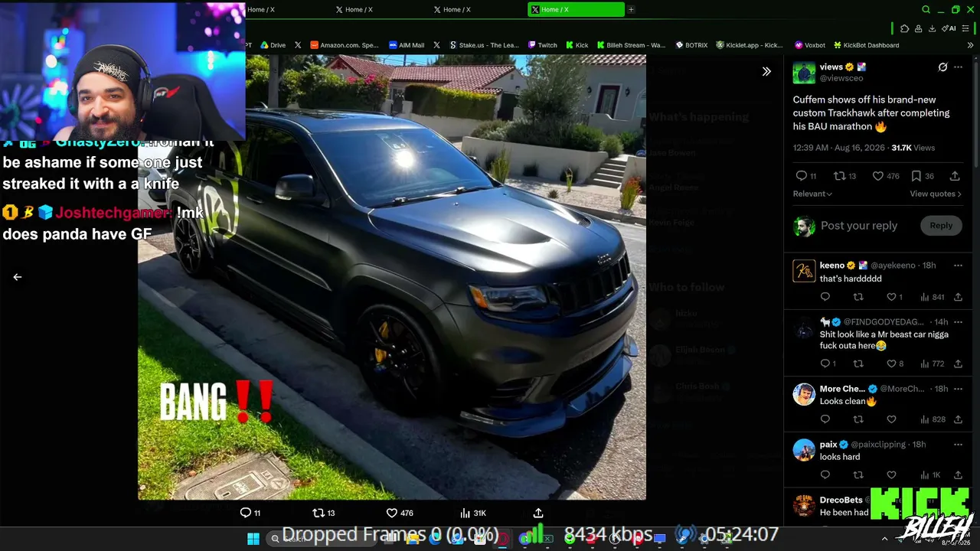Open the more options menu on the views post
Viewport: 980px width, 551px height.
[x=958, y=67]
